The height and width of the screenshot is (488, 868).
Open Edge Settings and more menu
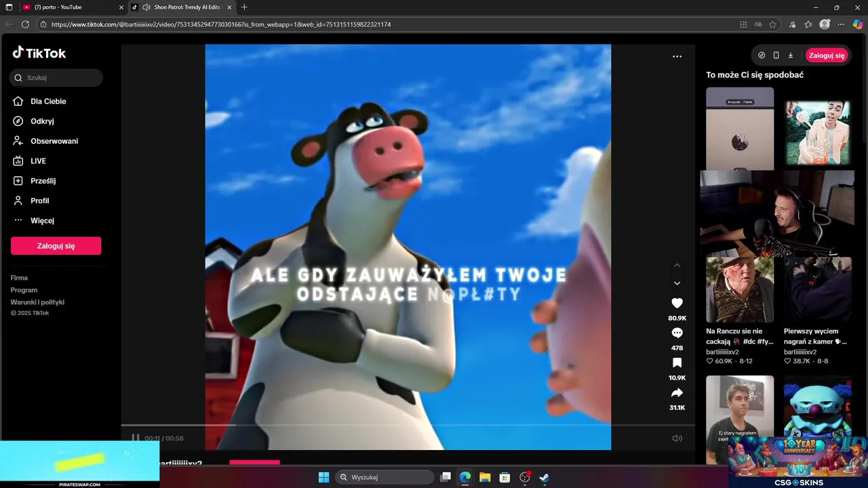coord(841,24)
